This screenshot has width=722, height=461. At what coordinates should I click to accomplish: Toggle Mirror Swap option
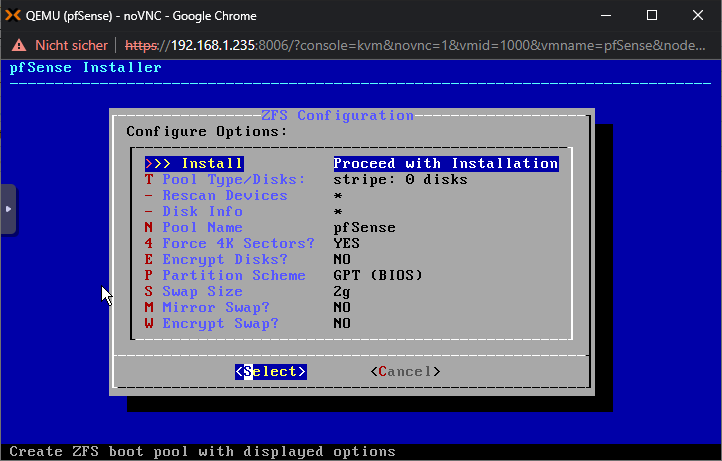pos(207,307)
